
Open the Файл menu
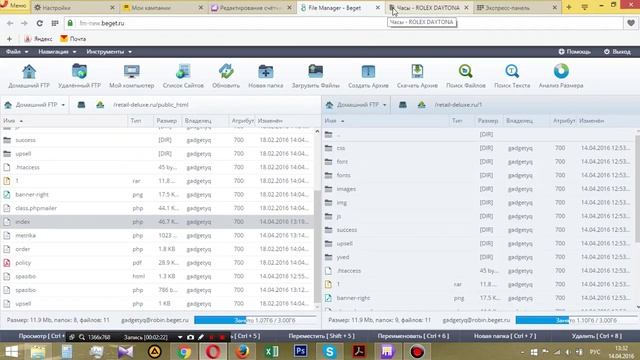(17, 52)
